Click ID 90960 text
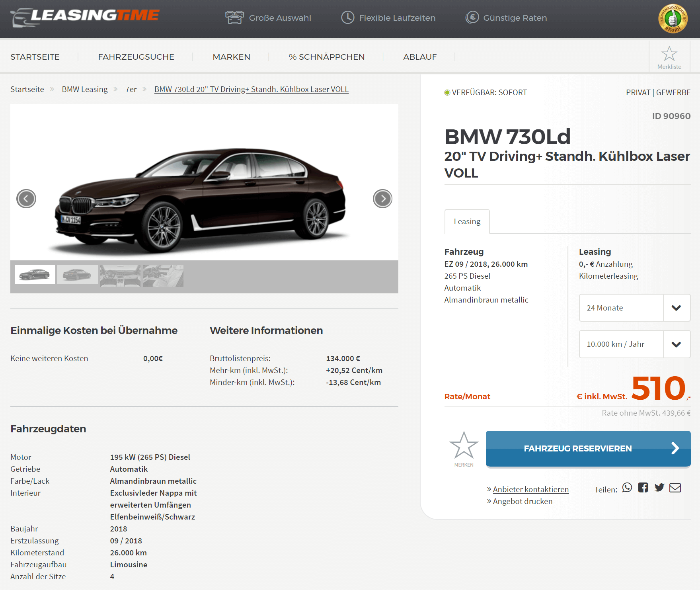 671,116
